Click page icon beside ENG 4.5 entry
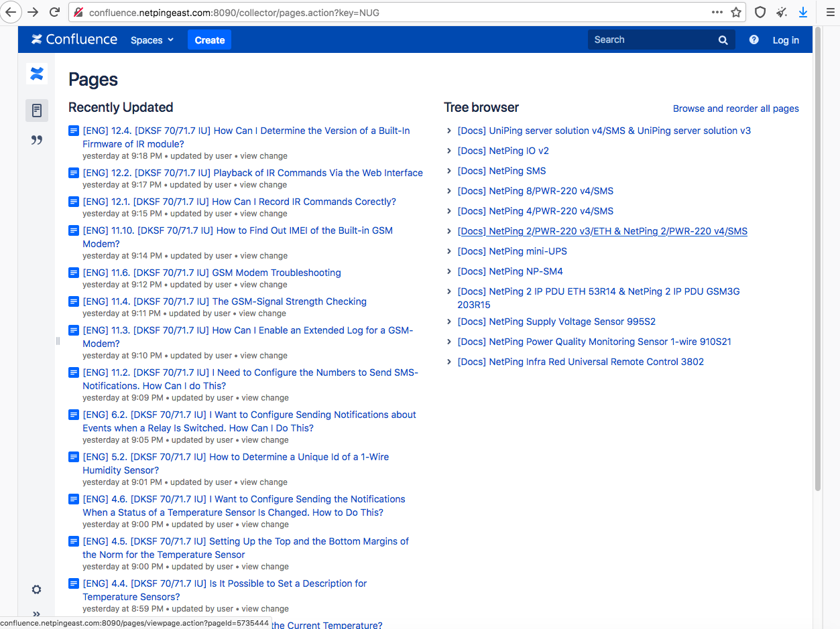Viewport: 840px width, 629px height. [x=74, y=542]
